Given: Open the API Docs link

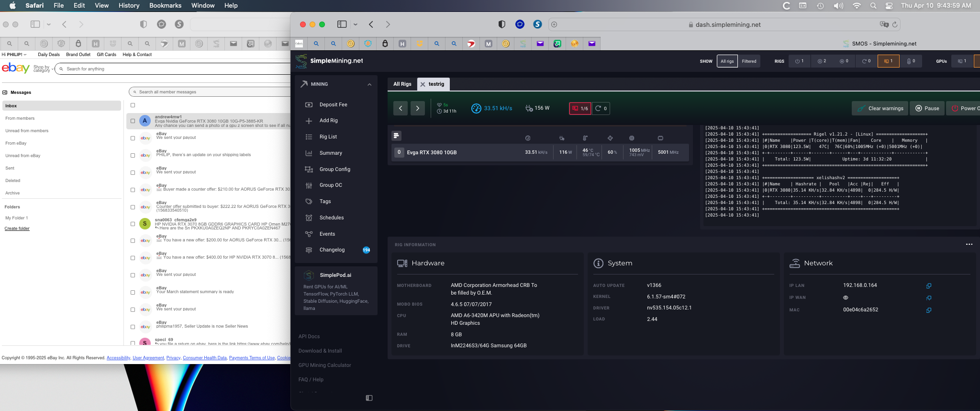Looking at the screenshot, I should pos(309,337).
